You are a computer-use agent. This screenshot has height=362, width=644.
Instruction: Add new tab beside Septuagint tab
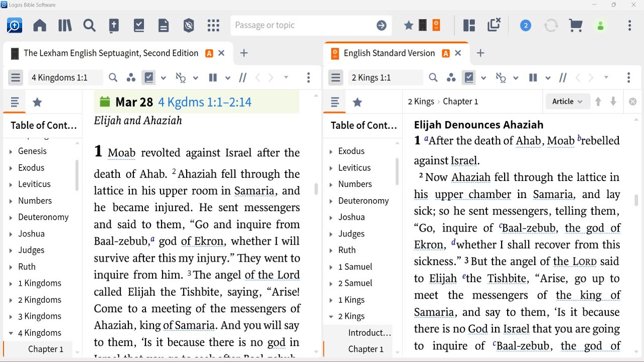click(x=244, y=53)
